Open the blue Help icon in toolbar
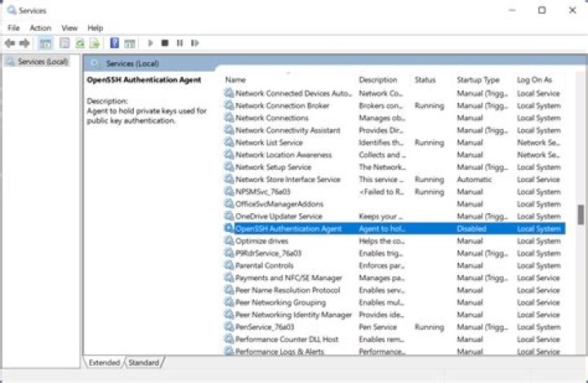The image size is (588, 383). click(x=115, y=42)
